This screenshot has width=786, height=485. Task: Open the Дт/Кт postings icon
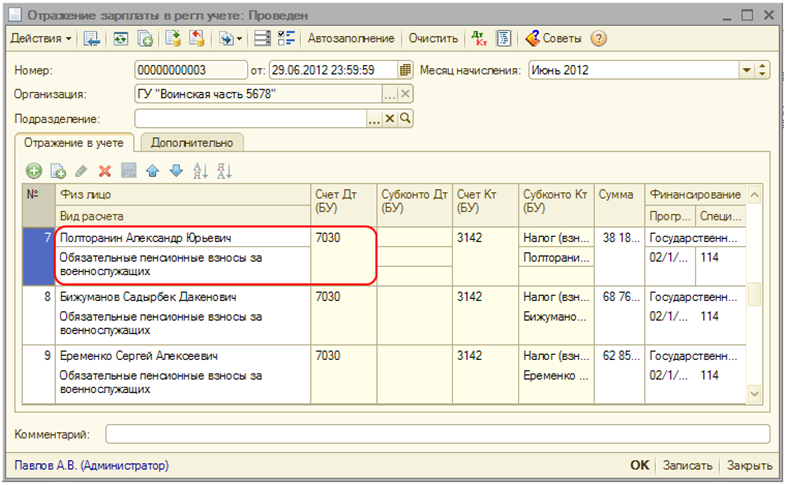point(478,39)
